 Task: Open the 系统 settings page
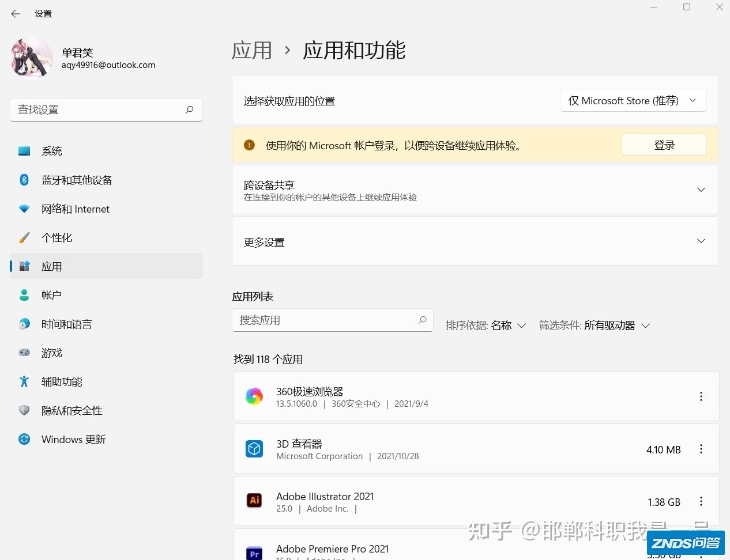pos(106,151)
